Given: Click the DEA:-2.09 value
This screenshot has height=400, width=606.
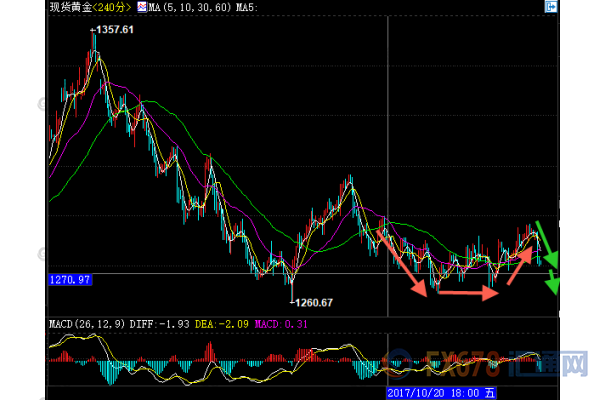Looking at the screenshot, I should (221, 324).
